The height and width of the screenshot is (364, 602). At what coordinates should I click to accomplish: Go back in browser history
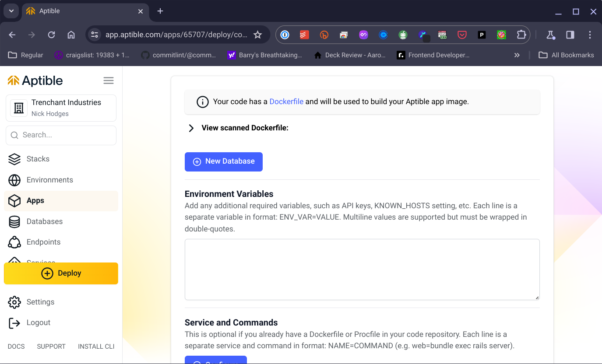click(x=12, y=35)
